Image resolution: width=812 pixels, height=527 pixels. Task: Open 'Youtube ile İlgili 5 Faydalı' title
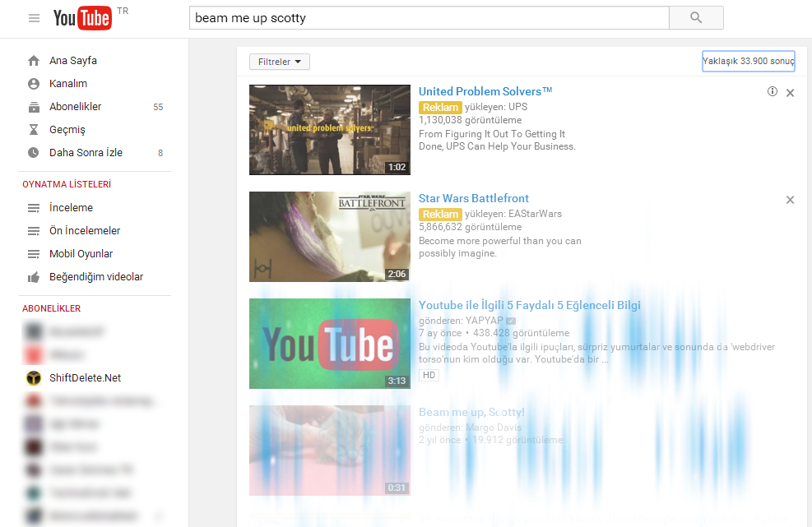tap(529, 306)
